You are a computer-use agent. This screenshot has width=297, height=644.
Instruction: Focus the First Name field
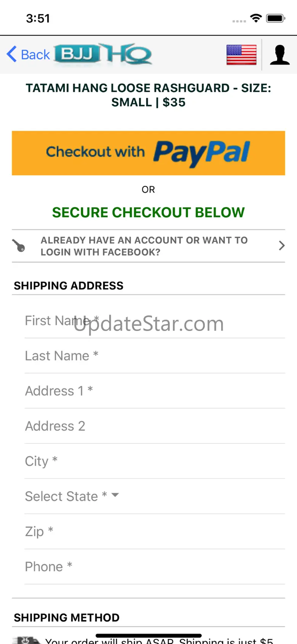click(x=155, y=321)
